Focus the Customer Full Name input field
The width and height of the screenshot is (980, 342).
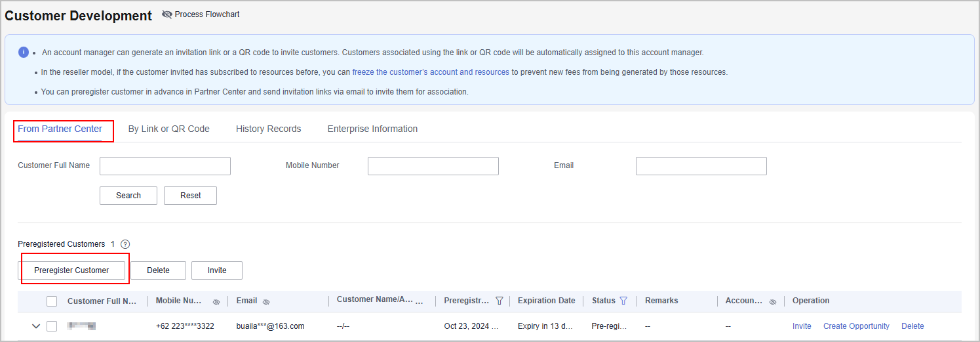[165, 166]
